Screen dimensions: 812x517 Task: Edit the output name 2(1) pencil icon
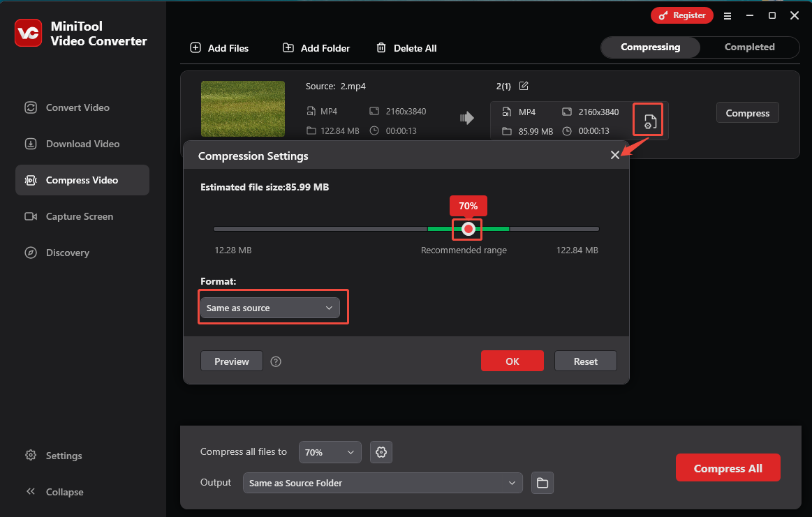524,86
